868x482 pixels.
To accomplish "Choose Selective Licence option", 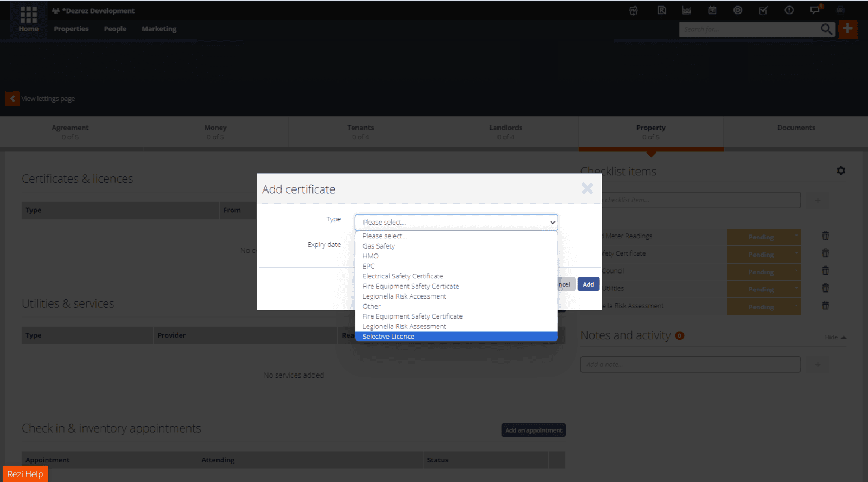I will pos(456,337).
